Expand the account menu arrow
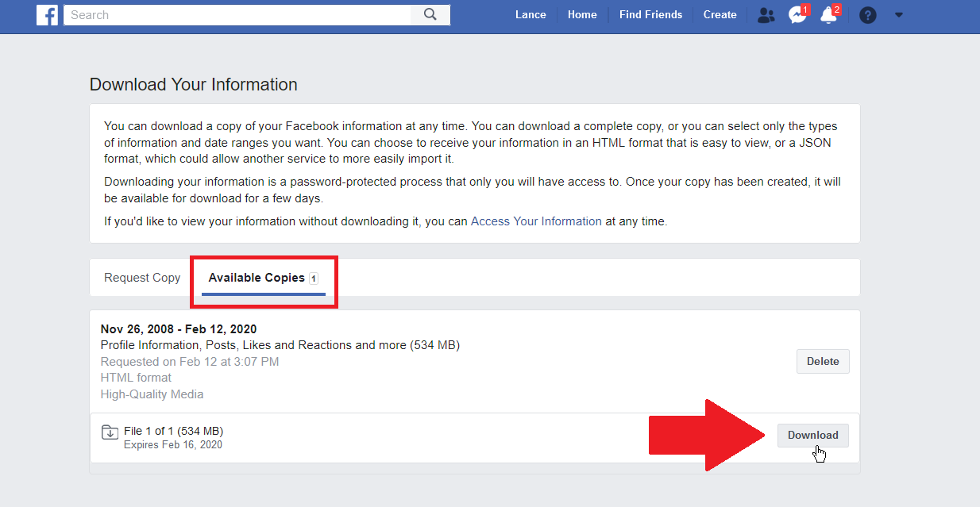980x507 pixels. (899, 15)
